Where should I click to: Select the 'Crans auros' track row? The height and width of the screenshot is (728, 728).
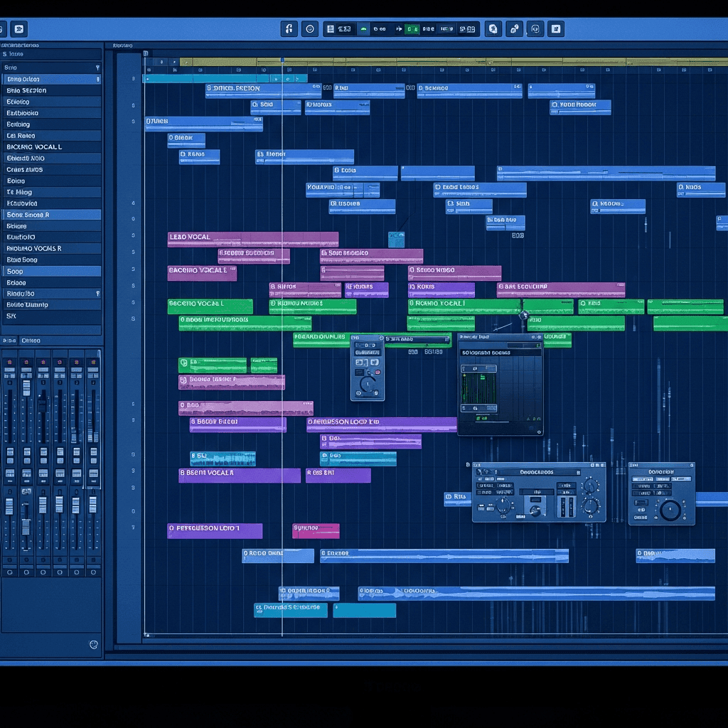pos(51,170)
